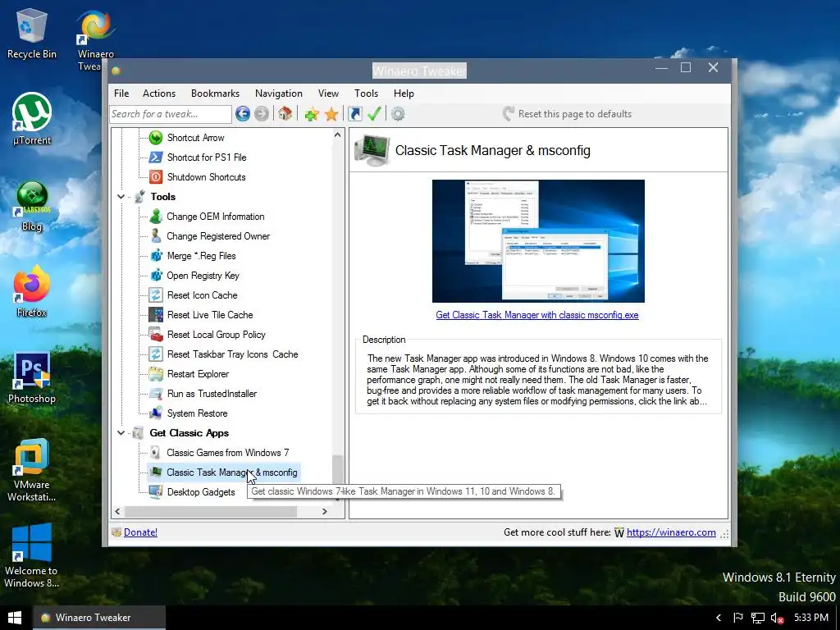The height and width of the screenshot is (630, 840).
Task: Open settings with the gear toolbar icon
Action: pyautogui.click(x=398, y=113)
